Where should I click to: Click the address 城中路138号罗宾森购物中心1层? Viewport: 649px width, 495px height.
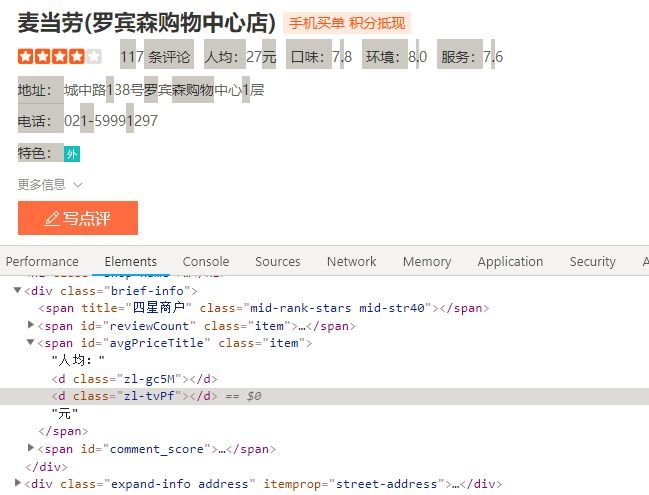(164, 90)
